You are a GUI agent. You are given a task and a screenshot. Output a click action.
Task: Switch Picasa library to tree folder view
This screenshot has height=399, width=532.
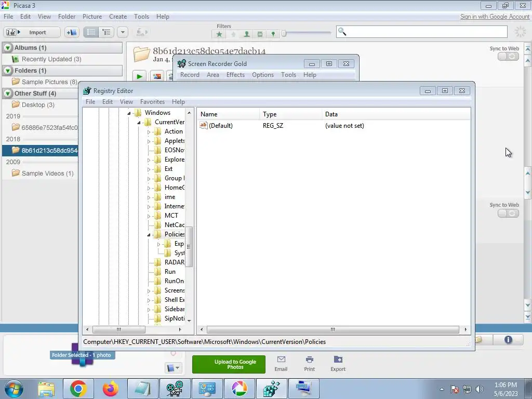coord(107,32)
